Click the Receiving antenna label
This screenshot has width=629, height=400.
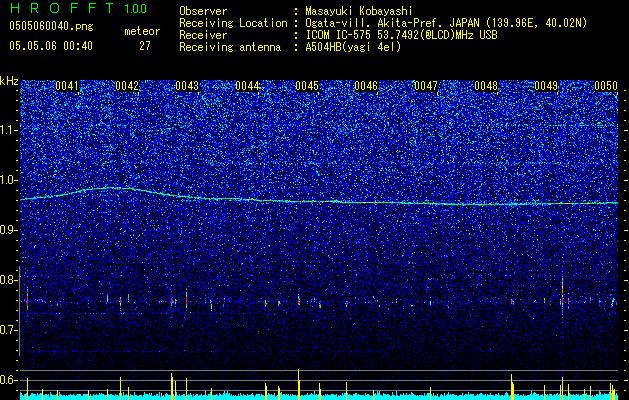pos(230,47)
